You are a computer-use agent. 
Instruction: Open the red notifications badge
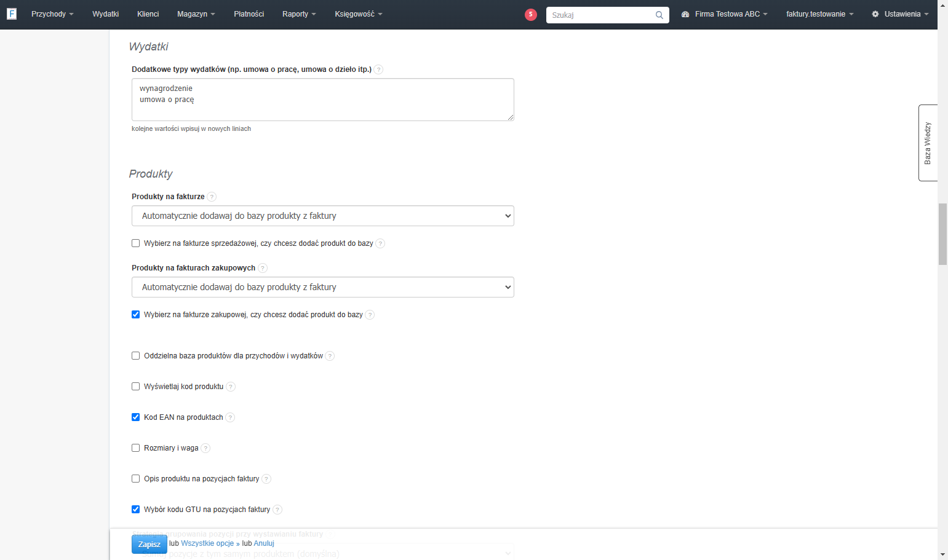tap(531, 14)
